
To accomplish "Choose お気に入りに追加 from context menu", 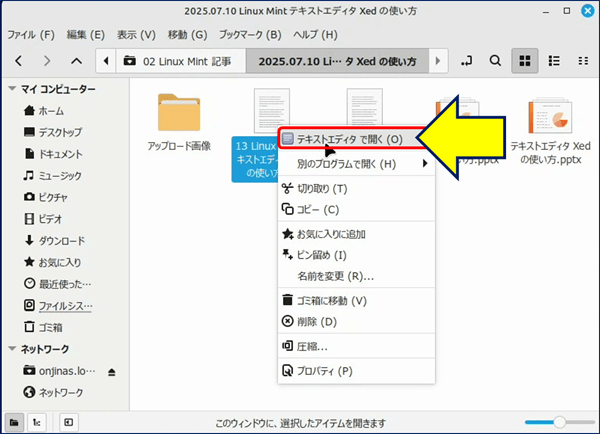I will (357, 234).
